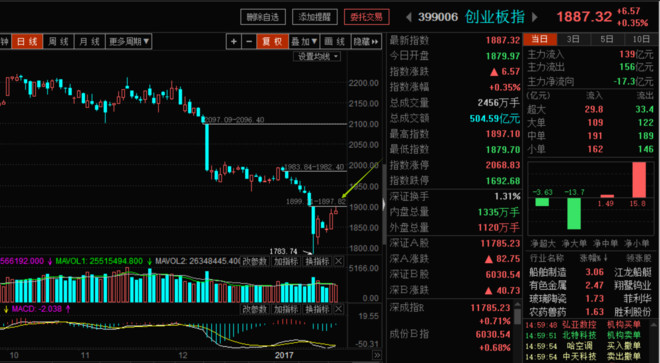This screenshot has height=363, width=660.
Task: Go to next index with right arrow
Action: (x=535, y=17)
